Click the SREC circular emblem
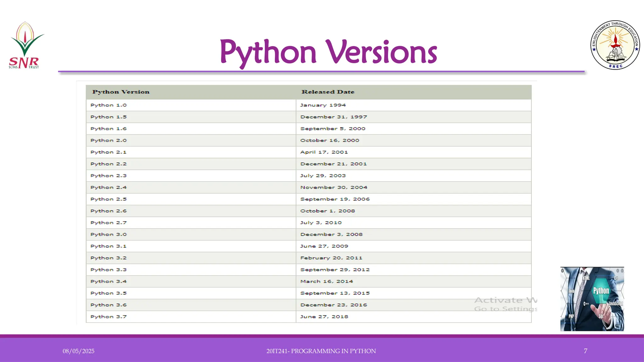Image resolution: width=644 pixels, height=362 pixels. [615, 45]
